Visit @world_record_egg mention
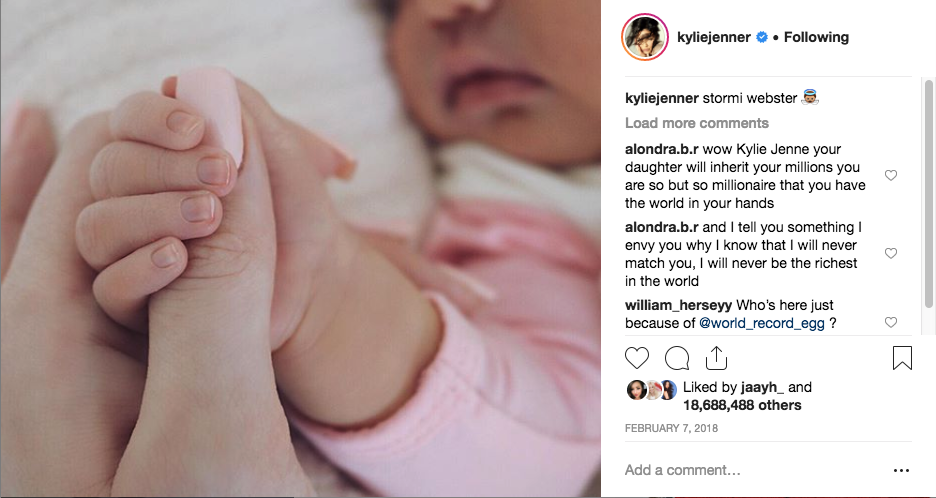 point(762,324)
